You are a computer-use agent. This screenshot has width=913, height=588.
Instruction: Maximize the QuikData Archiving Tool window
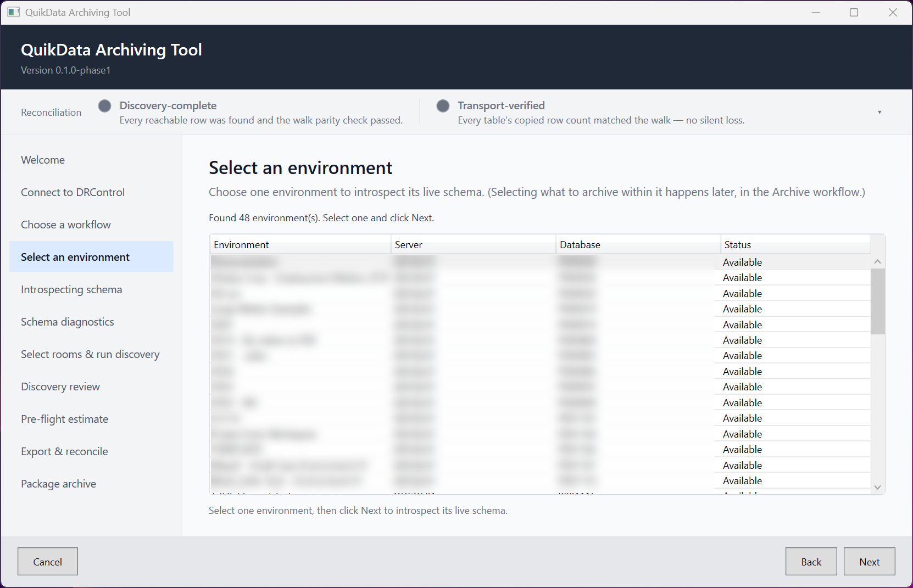coord(854,12)
